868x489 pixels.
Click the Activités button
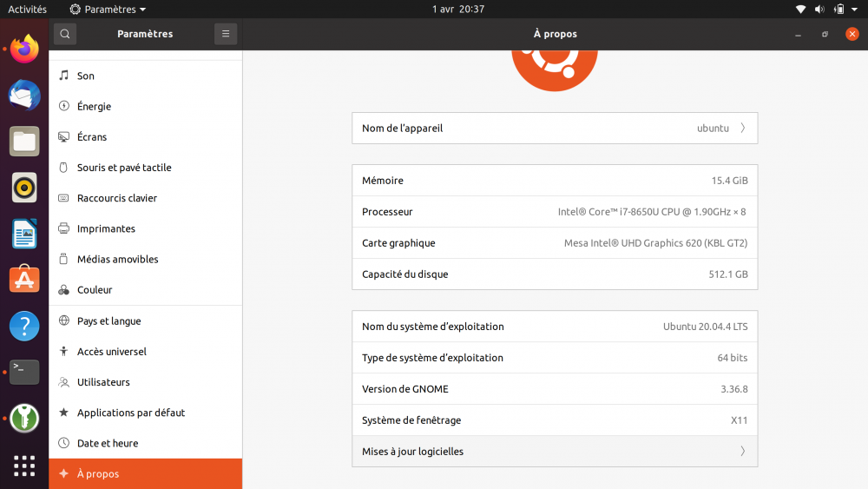point(27,9)
